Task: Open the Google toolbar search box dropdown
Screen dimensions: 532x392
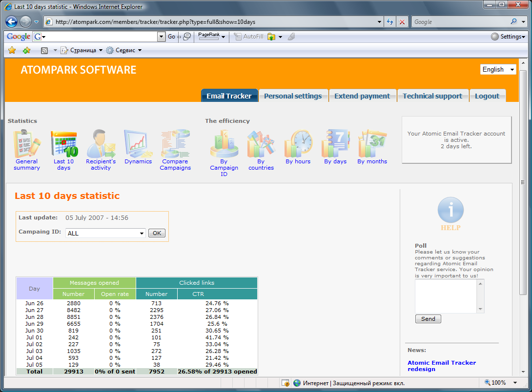Action: pyautogui.click(x=161, y=37)
